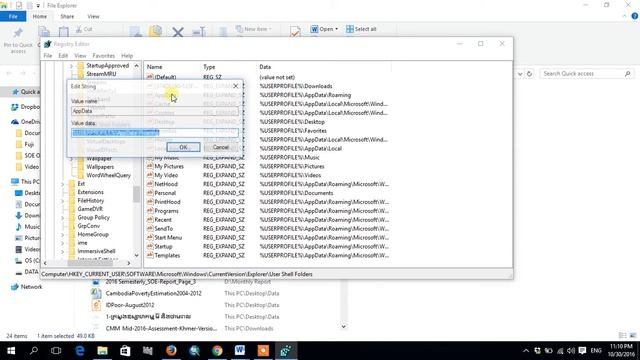Open Dropbox in Explorer sidebar
Image resolution: width=640 pixels, height=360 pixels.
25,107
